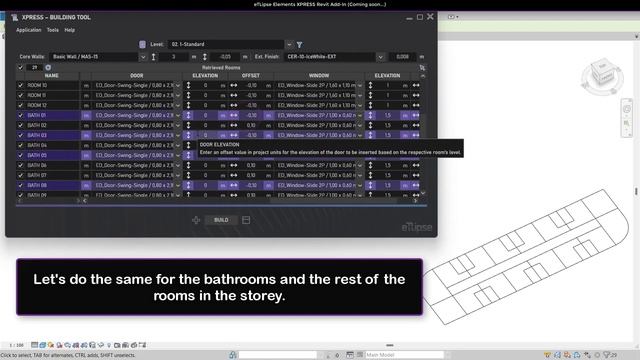Click the crosshair icon to the left of BUILD
The height and width of the screenshot is (360, 640).
(x=196, y=220)
